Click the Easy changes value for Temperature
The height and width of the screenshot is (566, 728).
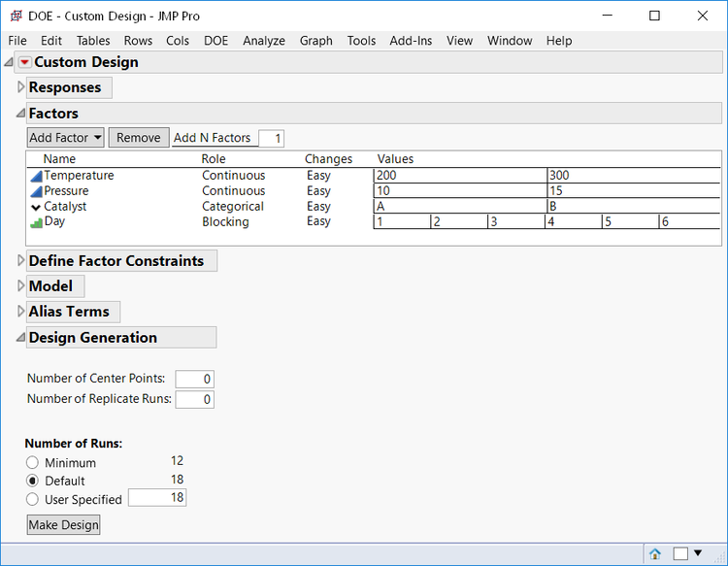318,176
